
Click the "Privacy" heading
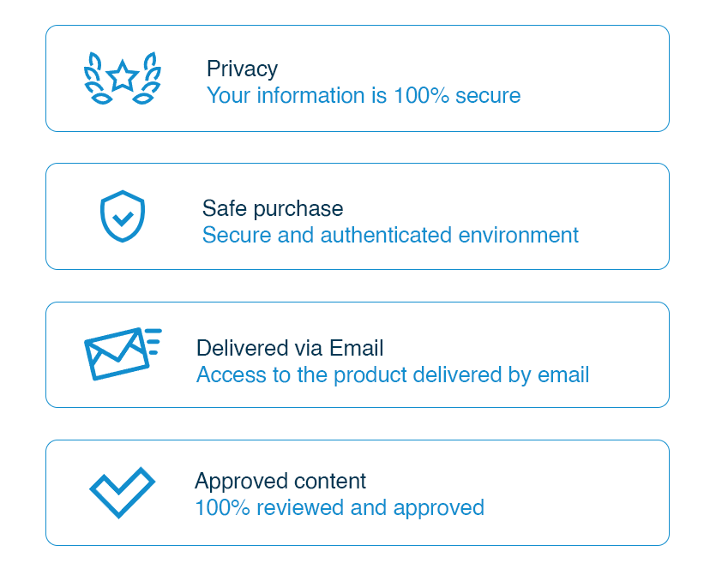[242, 69]
